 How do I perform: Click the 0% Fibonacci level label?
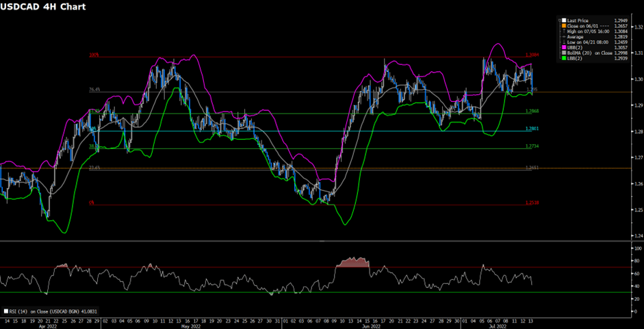[x=92, y=202]
